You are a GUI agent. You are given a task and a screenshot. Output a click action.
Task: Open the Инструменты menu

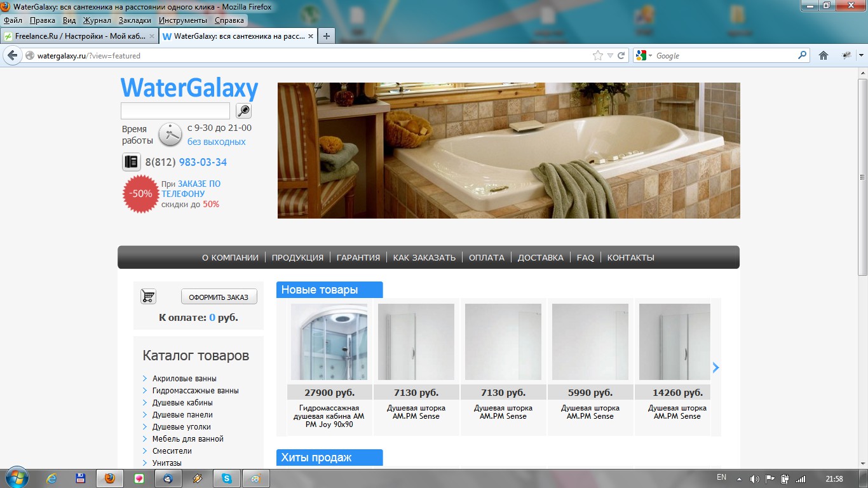[184, 20]
